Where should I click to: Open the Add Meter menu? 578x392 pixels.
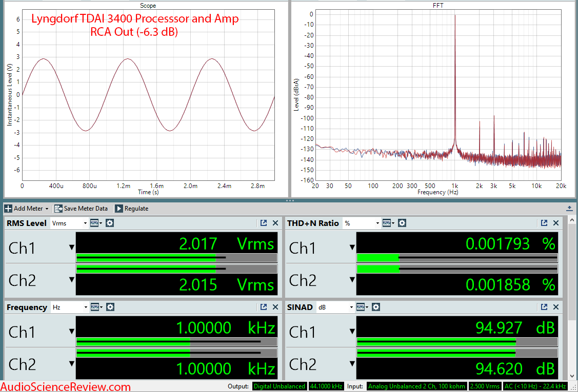(27, 209)
